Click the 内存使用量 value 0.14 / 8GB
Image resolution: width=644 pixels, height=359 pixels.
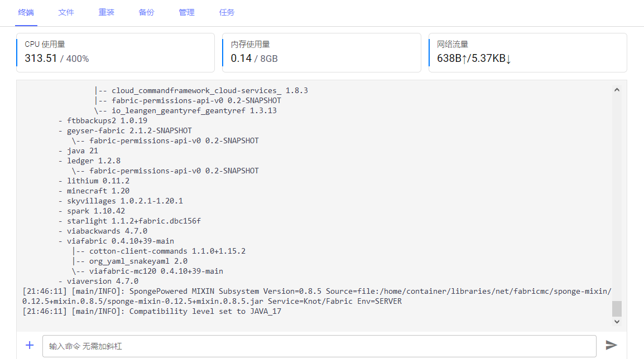click(x=254, y=59)
